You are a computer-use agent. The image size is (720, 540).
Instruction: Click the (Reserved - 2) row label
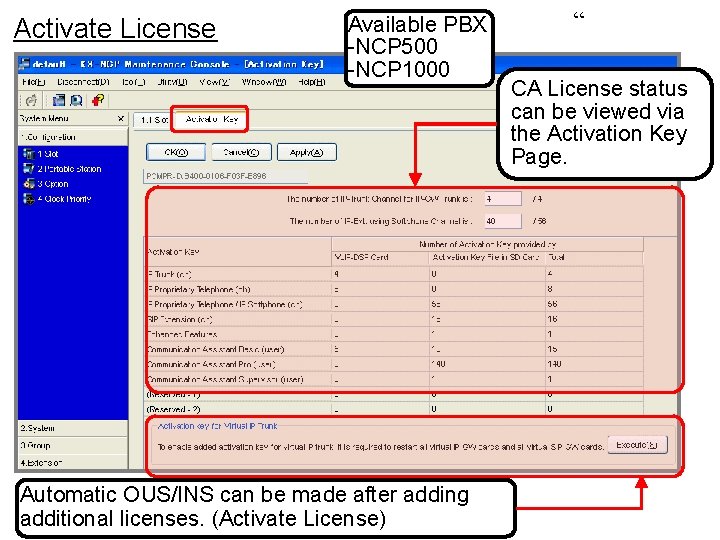173,409
